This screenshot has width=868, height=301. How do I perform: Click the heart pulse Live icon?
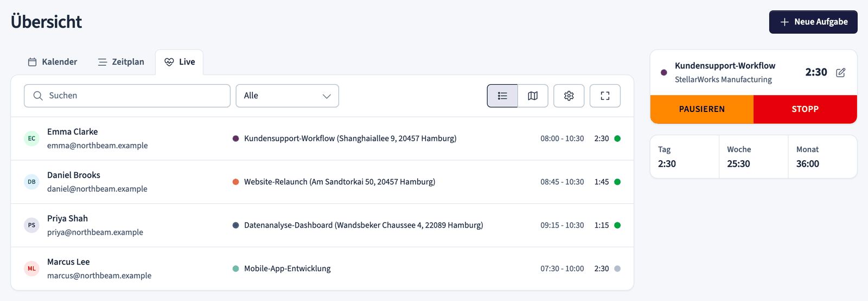coord(169,62)
